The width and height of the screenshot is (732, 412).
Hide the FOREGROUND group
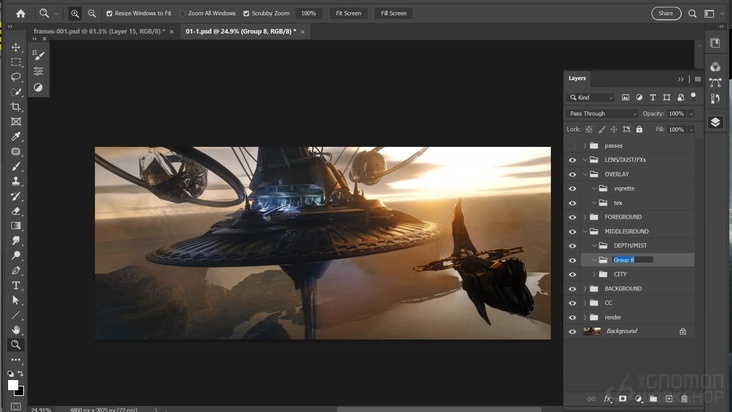pos(572,217)
